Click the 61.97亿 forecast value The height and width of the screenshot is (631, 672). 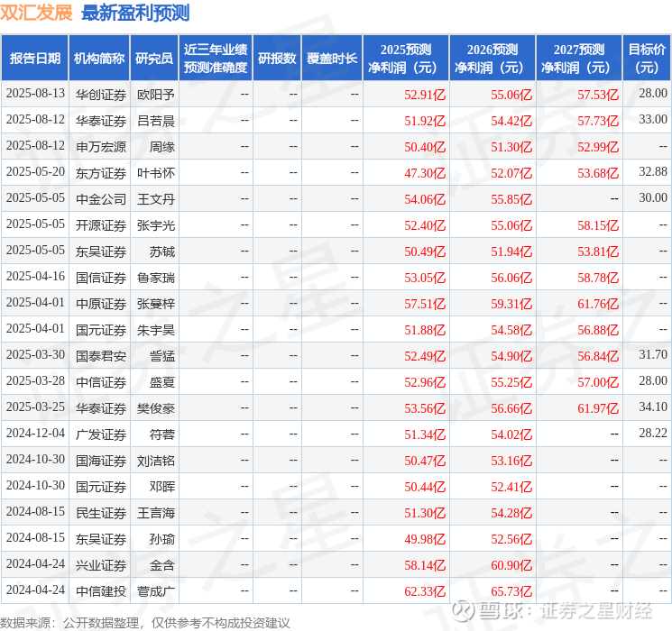(x=598, y=408)
